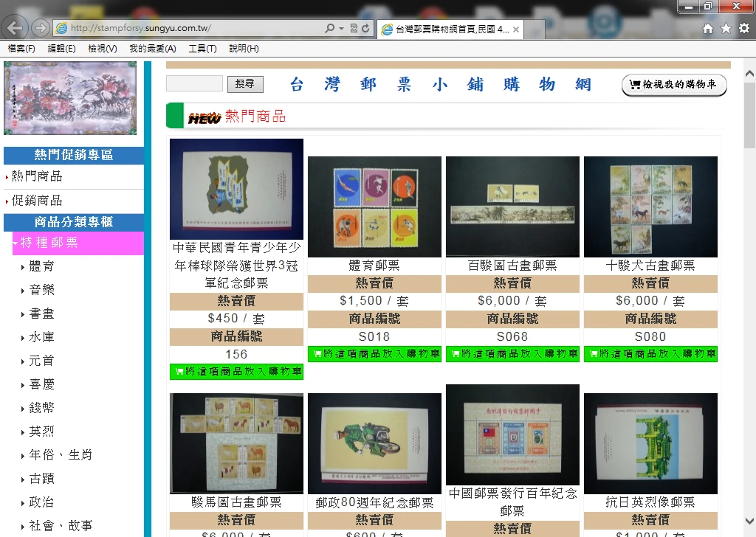Screen dimensions: 756x537
Task: Open Favorites via the star icon
Action: tap(726, 29)
